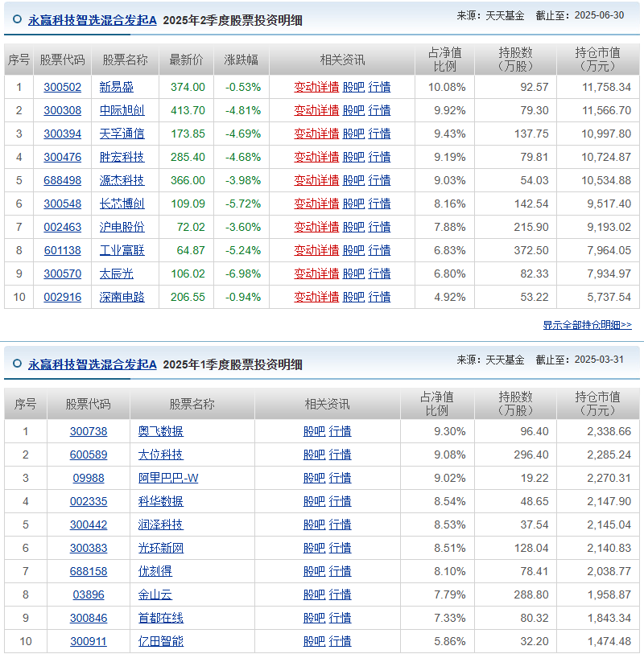Open 股吧 for 天孚通信

point(353,134)
